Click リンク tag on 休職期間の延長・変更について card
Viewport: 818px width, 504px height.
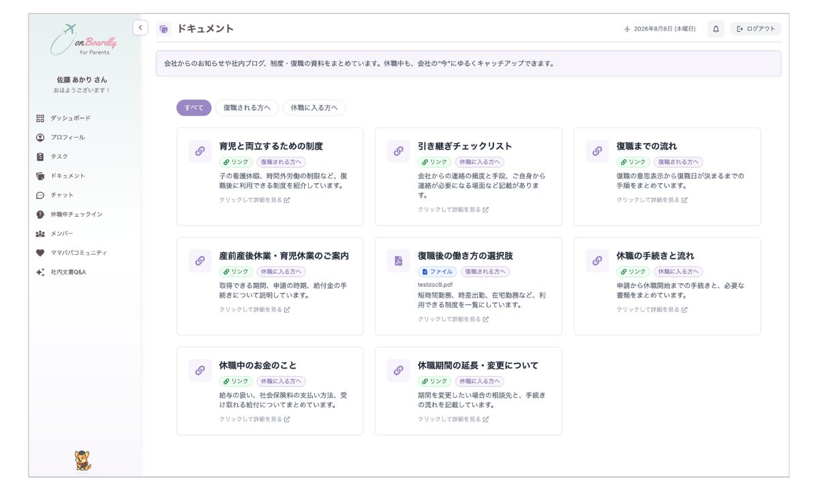pyautogui.click(x=435, y=381)
